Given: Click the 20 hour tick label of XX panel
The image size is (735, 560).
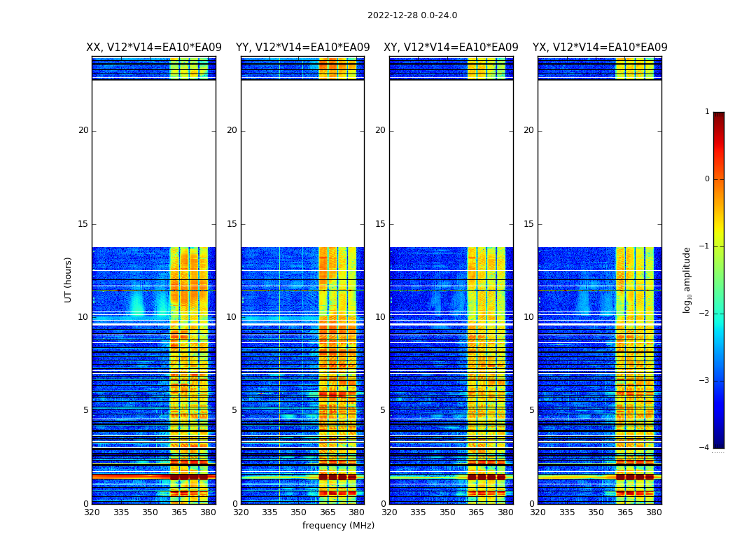Looking at the screenshot, I should (83, 130).
